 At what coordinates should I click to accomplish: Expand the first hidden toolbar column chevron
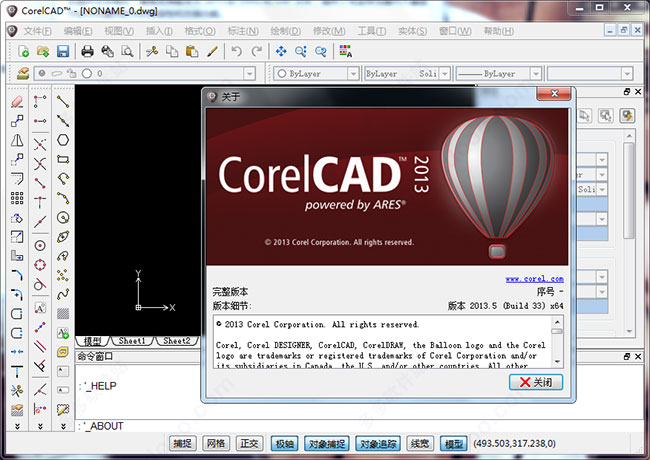[17, 426]
